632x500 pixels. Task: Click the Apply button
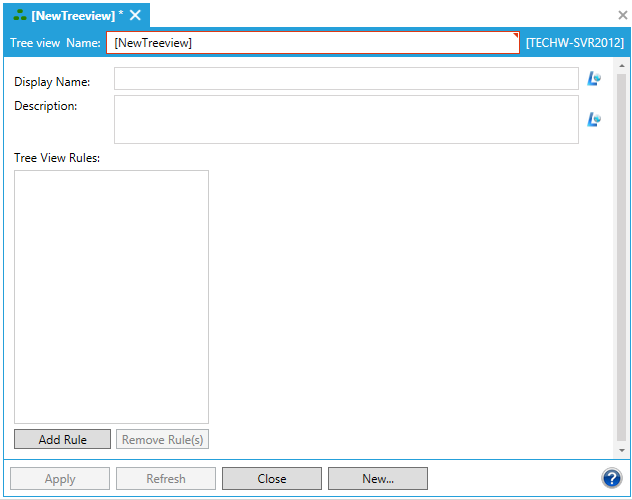click(x=60, y=479)
